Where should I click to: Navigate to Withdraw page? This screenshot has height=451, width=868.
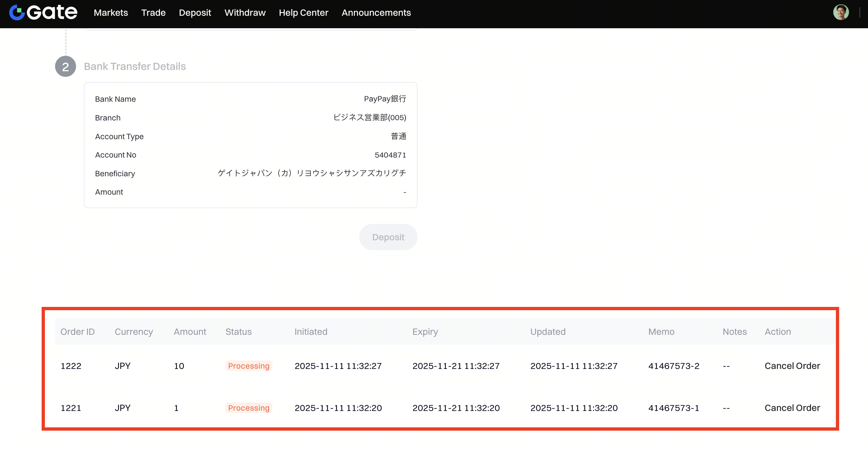coord(245,13)
